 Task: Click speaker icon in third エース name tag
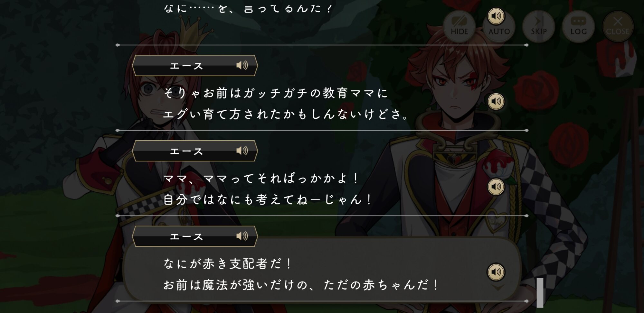pos(242,236)
